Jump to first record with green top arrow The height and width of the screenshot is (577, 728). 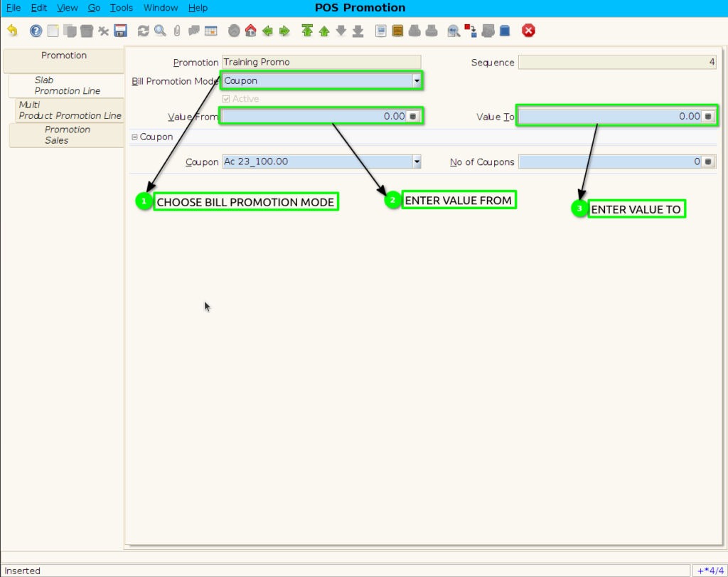coord(307,31)
